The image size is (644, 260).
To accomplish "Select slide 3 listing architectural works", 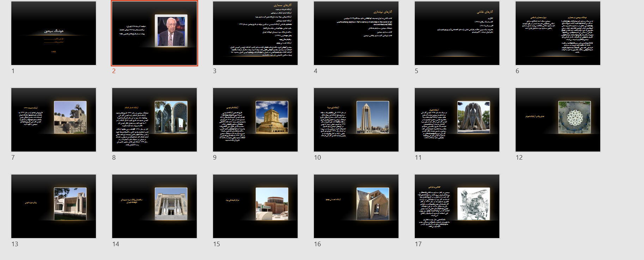I will coord(255,33).
